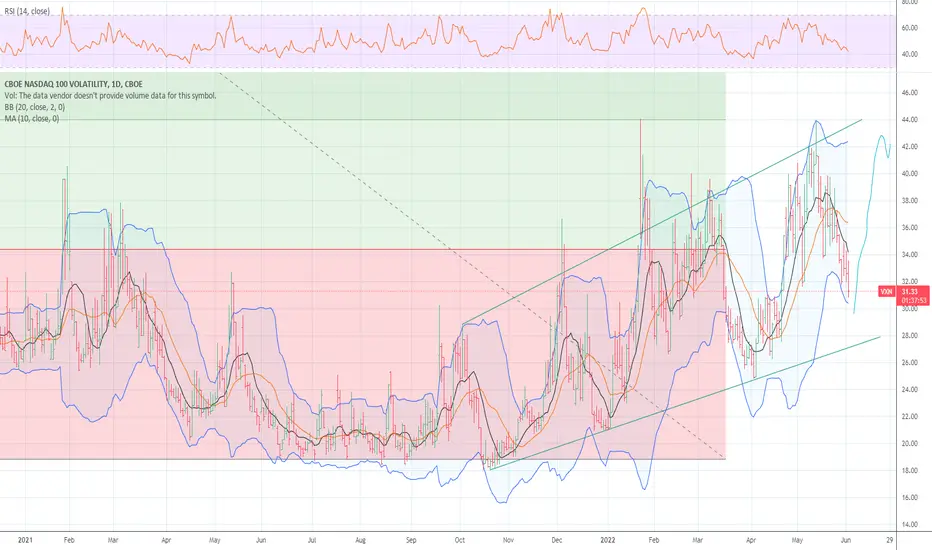Click the Vol data vendor notice text
932x550 pixels.
111,96
